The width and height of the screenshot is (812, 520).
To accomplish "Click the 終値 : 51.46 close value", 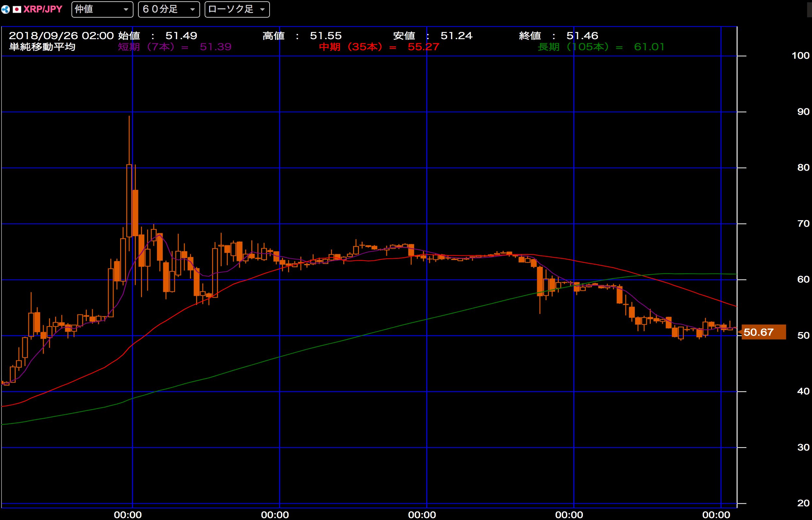I will click(x=559, y=36).
